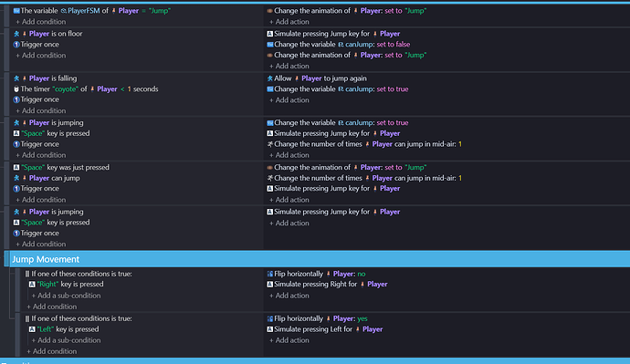Click the "Left" key parameter in key is pressed

coord(46,329)
